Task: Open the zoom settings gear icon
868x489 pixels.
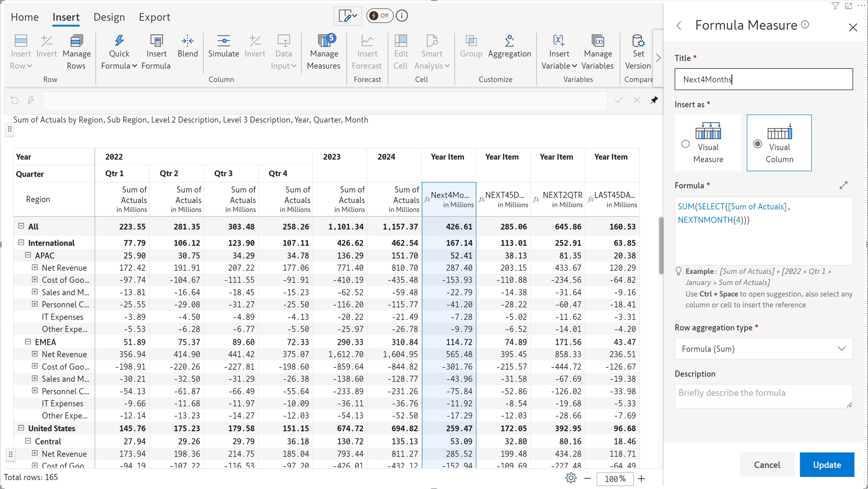Action: pos(571,478)
